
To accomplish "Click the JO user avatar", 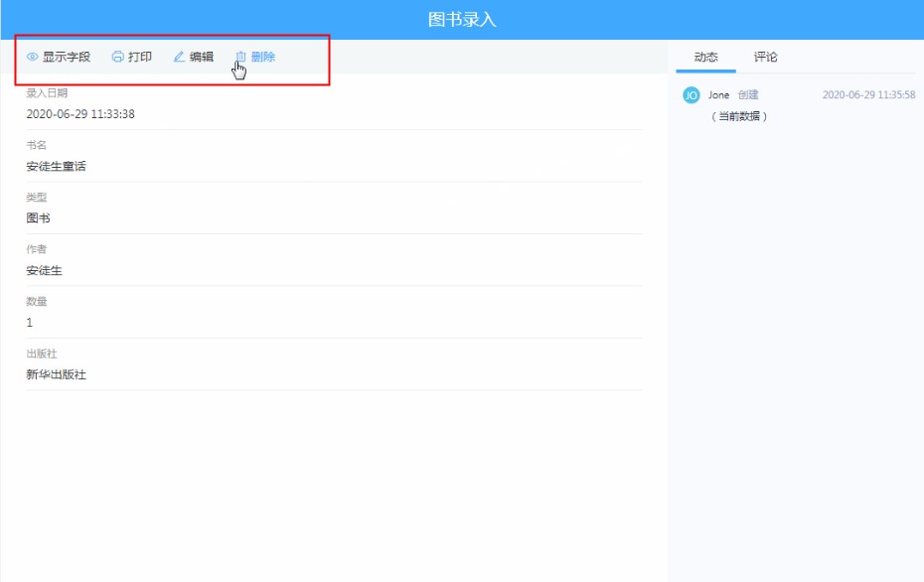I will pyautogui.click(x=692, y=95).
